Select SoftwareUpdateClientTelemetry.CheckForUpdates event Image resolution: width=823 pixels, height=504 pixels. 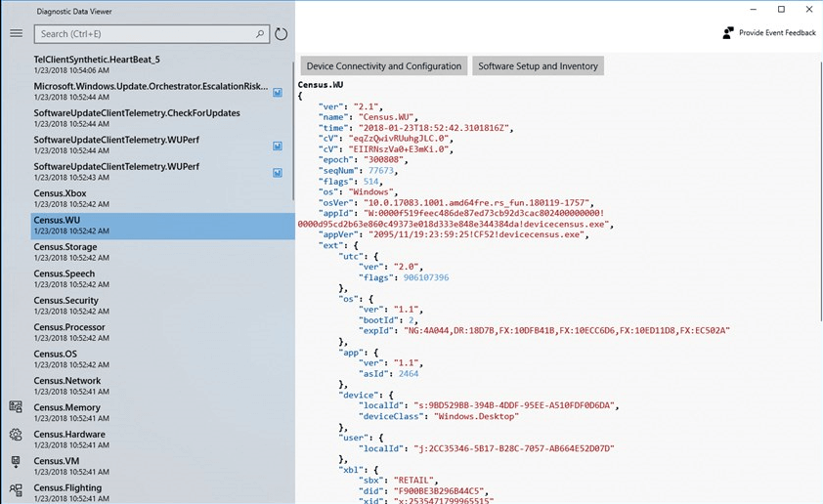tap(162, 118)
